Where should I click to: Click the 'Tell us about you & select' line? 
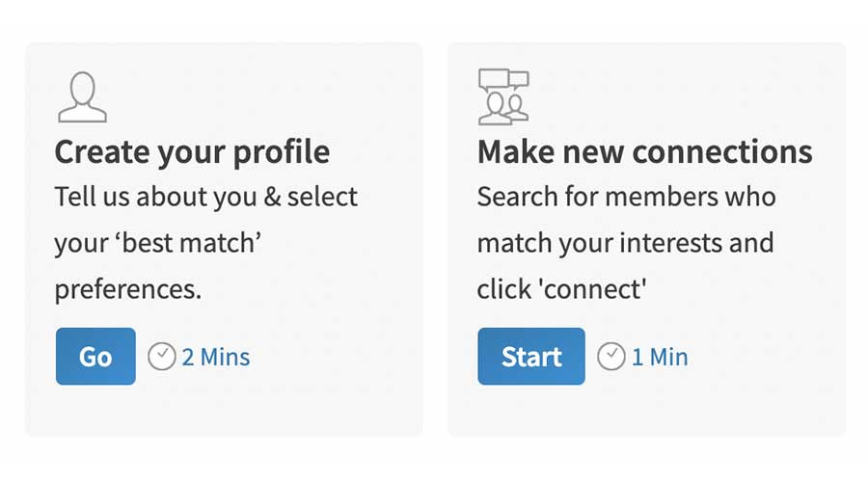[205, 197]
